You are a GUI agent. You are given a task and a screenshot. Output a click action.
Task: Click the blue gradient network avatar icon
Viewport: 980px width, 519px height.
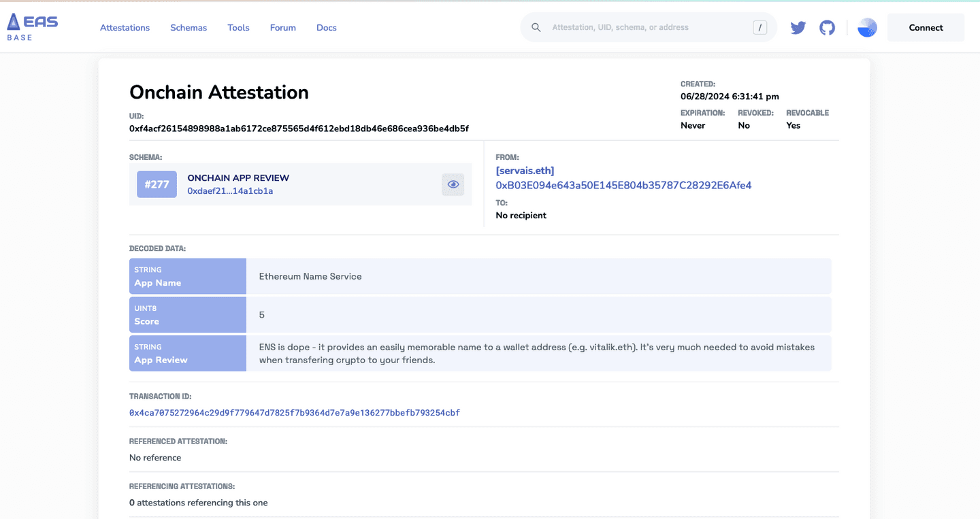click(x=867, y=28)
